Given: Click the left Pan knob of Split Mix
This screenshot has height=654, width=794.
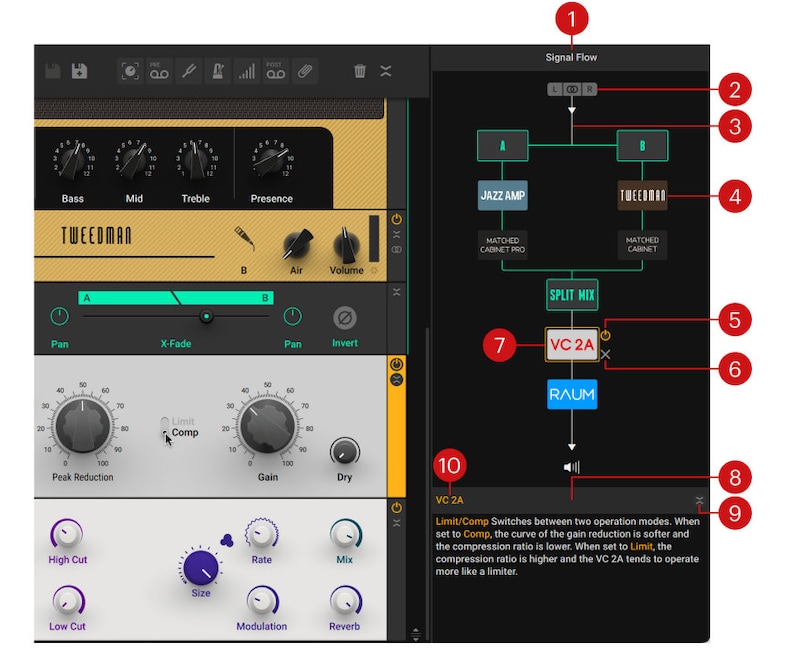Looking at the screenshot, I should pos(59,317).
